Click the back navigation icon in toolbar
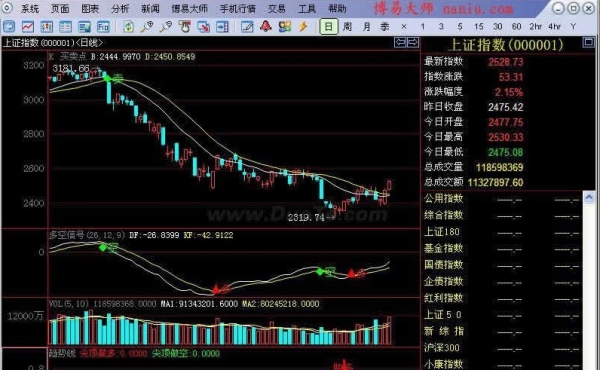 [9, 26]
